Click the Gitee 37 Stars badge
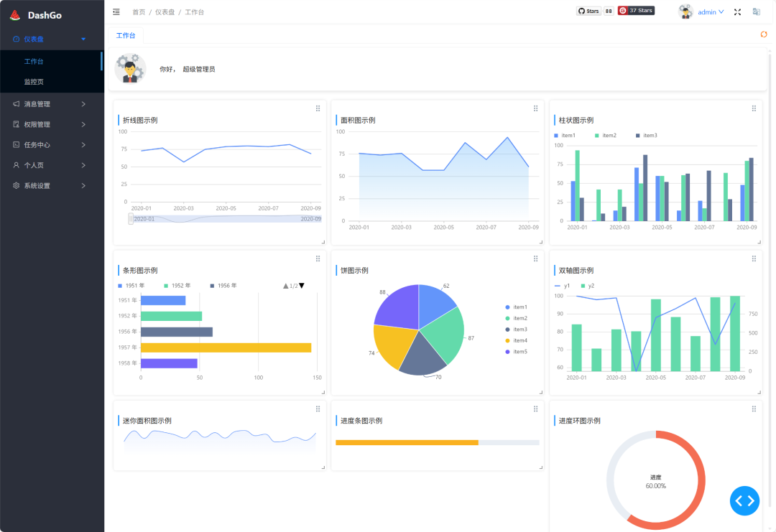This screenshot has width=776, height=532. [x=636, y=10]
